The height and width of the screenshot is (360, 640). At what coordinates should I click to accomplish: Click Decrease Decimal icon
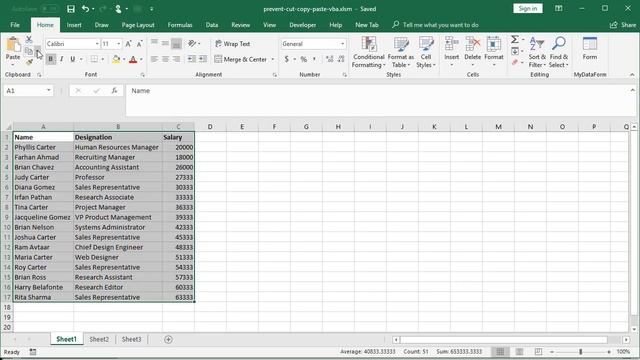pos(341,60)
